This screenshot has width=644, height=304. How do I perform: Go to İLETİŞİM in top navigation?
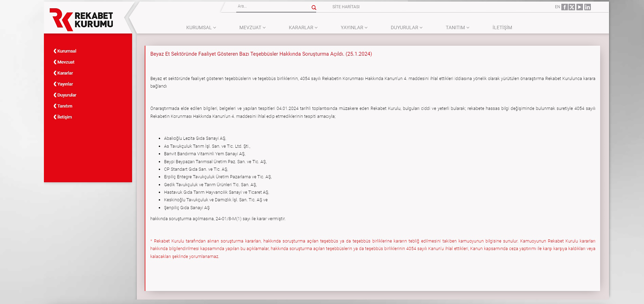tap(502, 28)
